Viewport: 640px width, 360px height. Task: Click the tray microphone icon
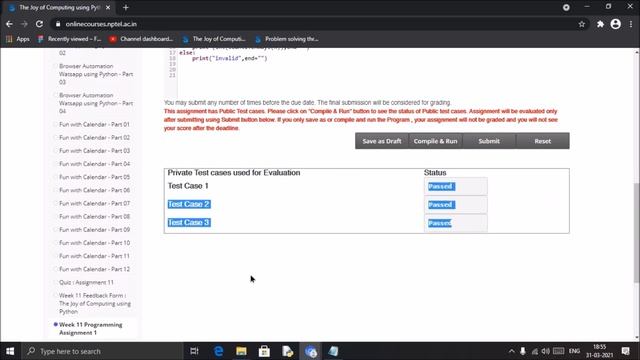523,351
